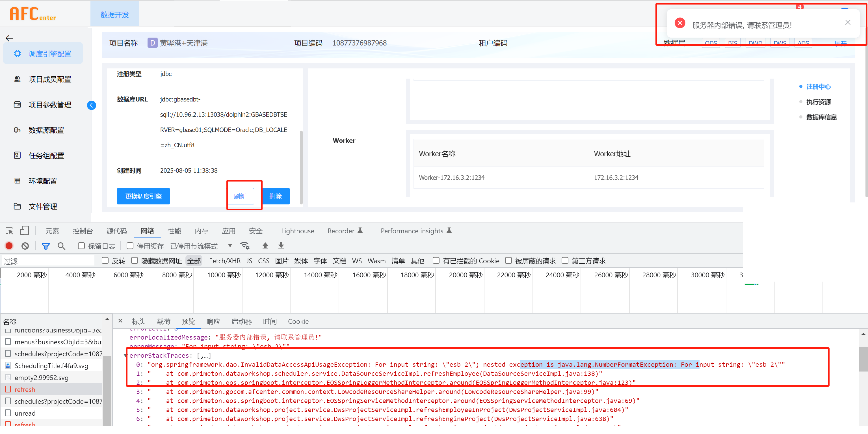868x434 pixels.
Task: Click the back arrow icon in sidebar
Action: (9, 38)
